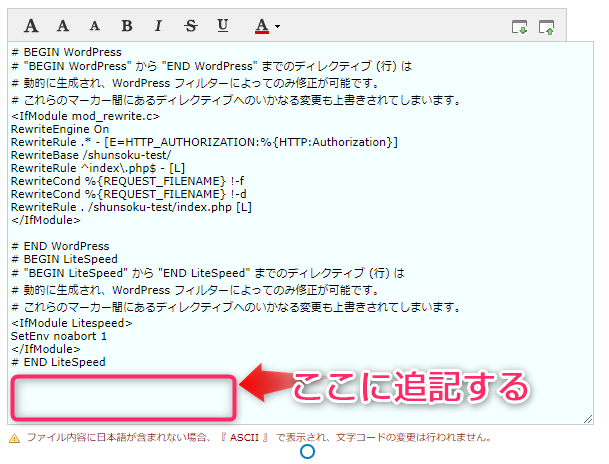Click the yellow warning icon below editor
The width and height of the screenshot is (609, 464).
pyautogui.click(x=14, y=439)
